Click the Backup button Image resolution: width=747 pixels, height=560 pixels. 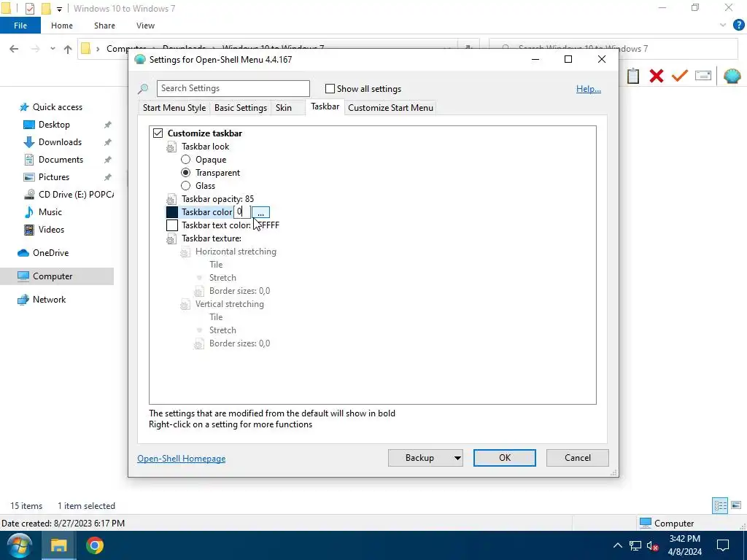(419, 458)
